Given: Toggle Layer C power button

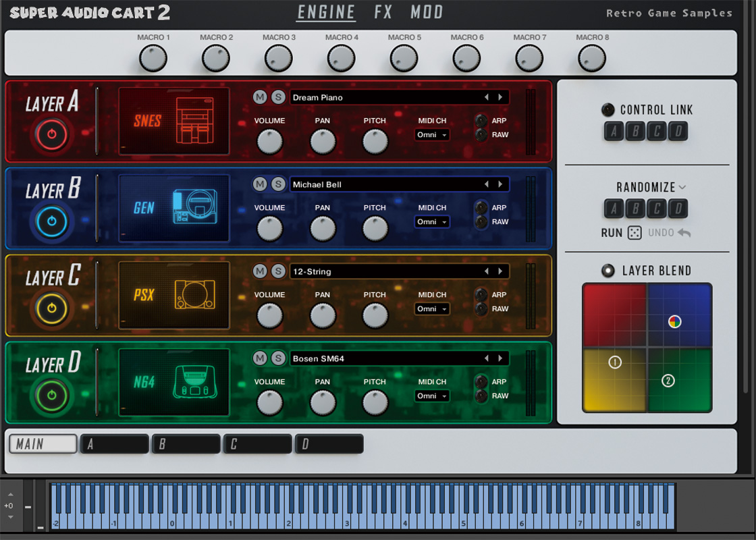Looking at the screenshot, I should 51,308.
